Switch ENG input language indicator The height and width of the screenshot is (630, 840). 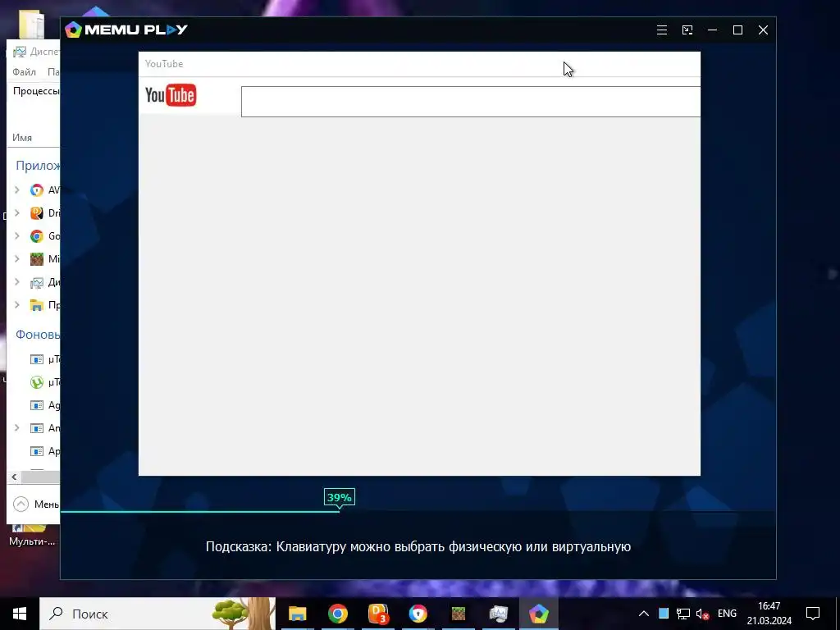point(727,614)
